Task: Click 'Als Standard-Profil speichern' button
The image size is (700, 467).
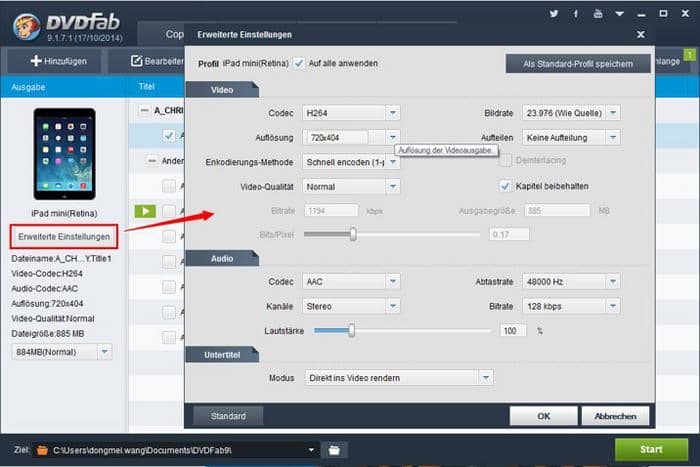Action: 578,64
